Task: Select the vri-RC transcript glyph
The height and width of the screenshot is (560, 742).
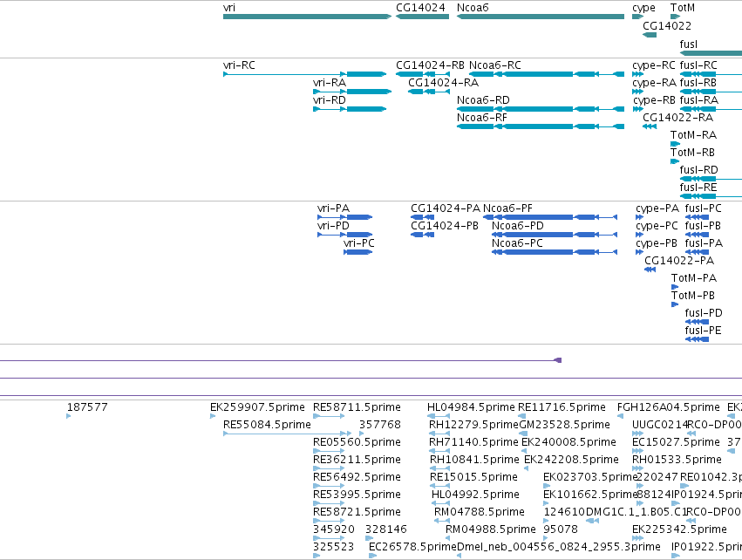Action: point(305,74)
